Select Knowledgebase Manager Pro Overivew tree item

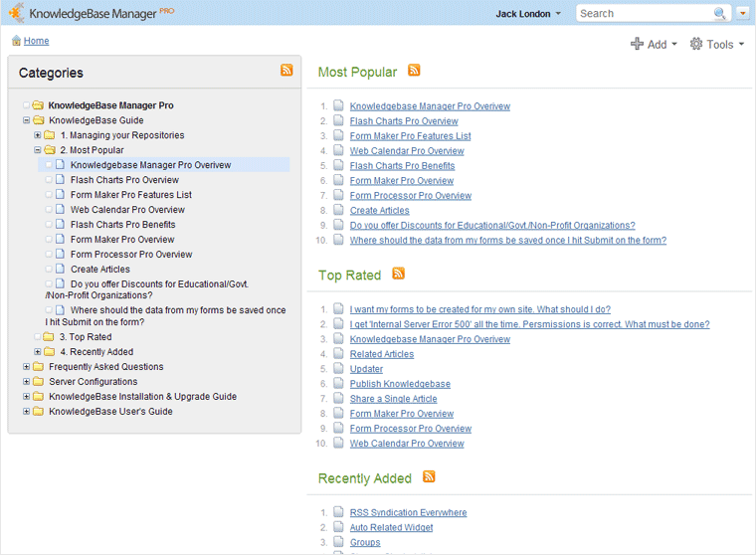[150, 165]
